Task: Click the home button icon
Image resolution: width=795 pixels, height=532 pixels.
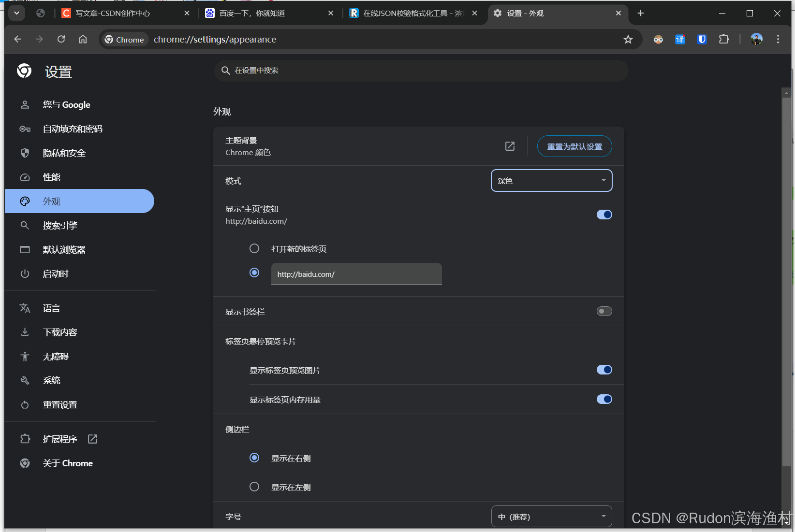Action: coord(83,39)
